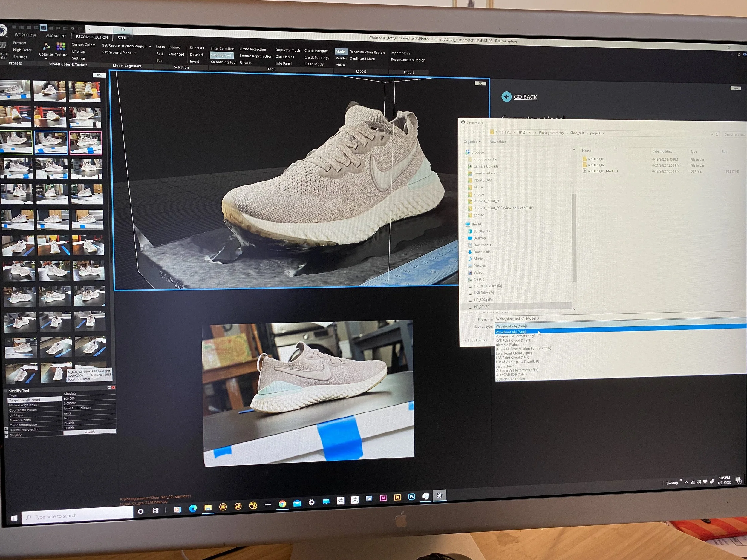The image size is (747, 560).
Task: Choose Polygon File Format (*.ply) in type list
Action: coord(515,336)
